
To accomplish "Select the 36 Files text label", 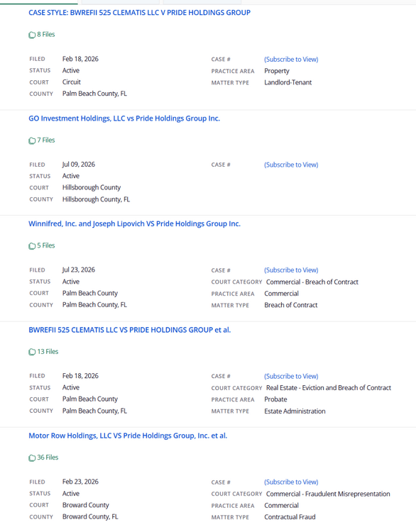I will [x=48, y=458].
